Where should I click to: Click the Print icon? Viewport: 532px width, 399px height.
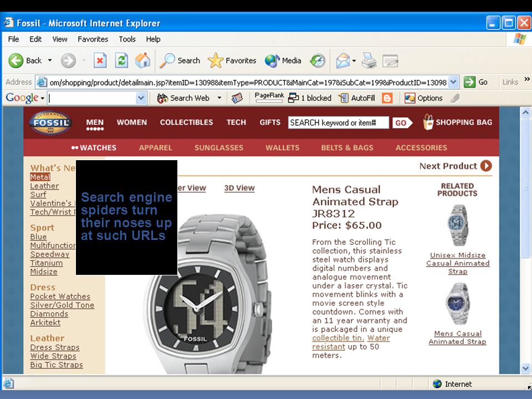point(369,61)
